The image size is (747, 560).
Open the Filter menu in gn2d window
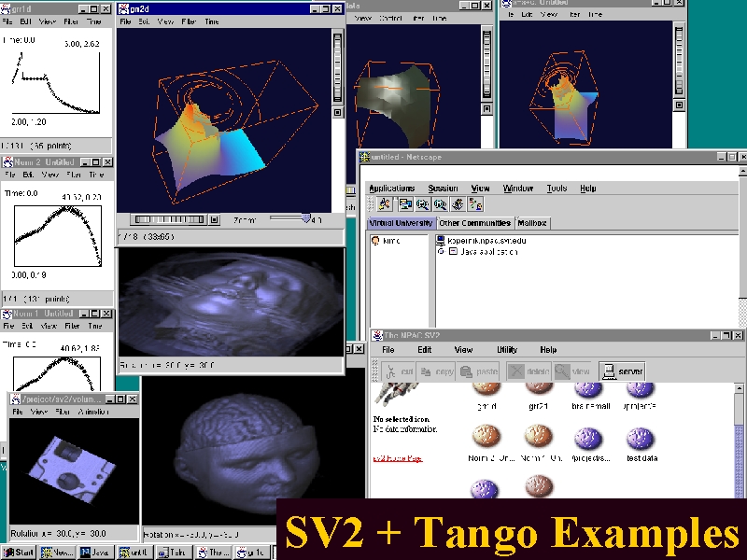pyautogui.click(x=189, y=21)
